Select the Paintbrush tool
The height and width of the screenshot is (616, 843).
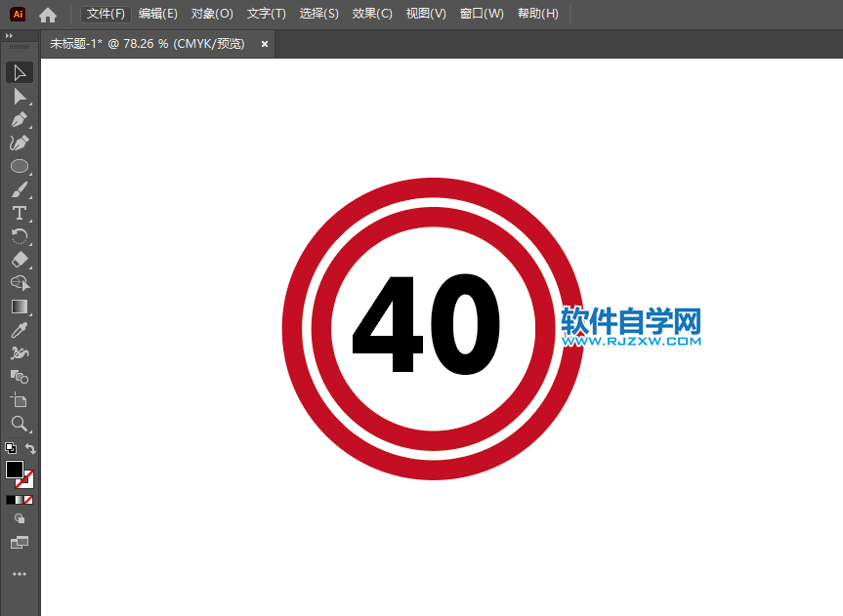click(20, 189)
